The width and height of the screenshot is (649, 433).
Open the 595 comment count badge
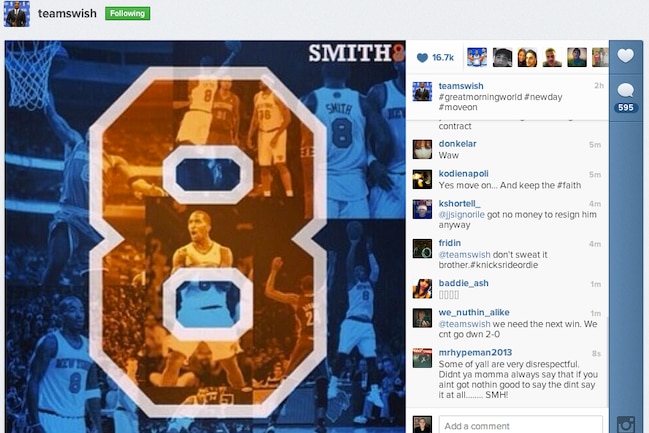[x=625, y=108]
